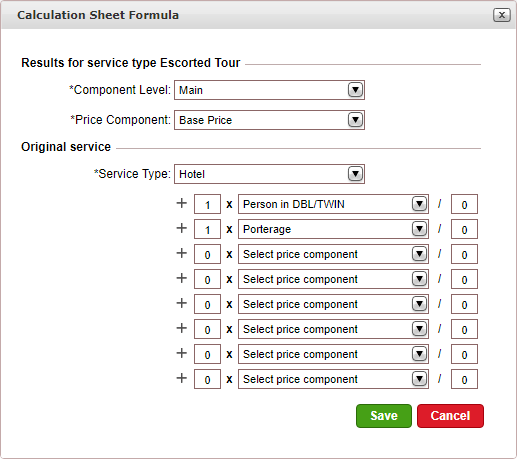This screenshot has height=459, width=517.
Task: Close the Calculation Sheet Formula dialog
Action: (502, 15)
